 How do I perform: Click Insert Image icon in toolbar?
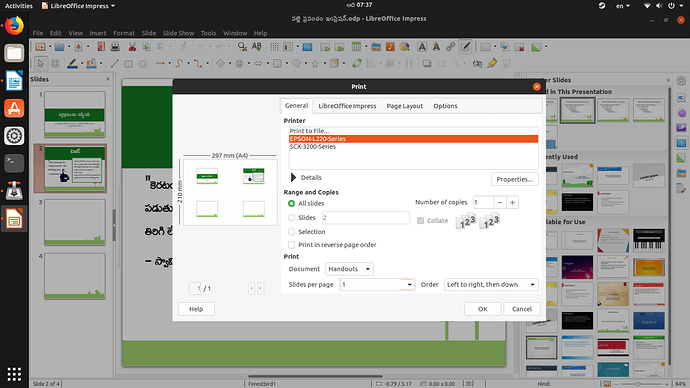click(x=376, y=47)
